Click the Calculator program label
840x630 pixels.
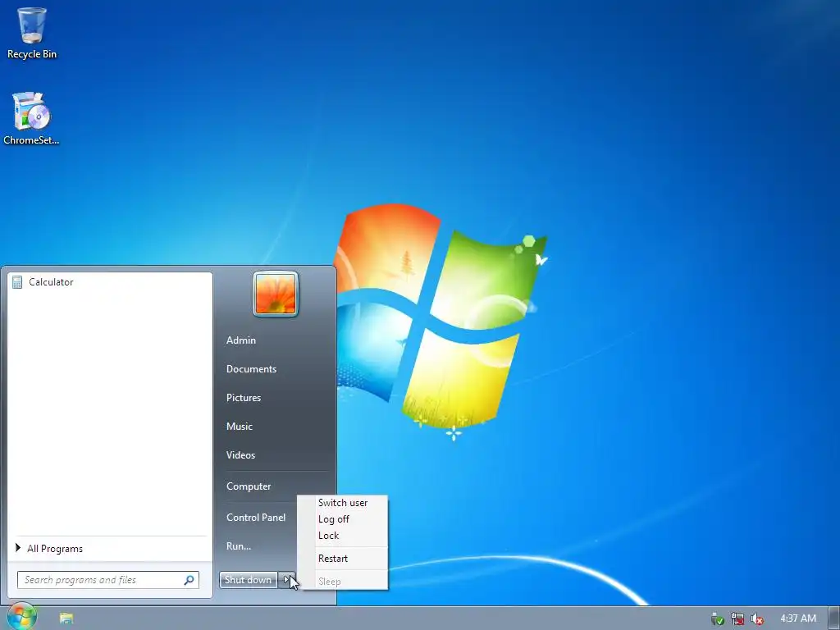coord(51,282)
